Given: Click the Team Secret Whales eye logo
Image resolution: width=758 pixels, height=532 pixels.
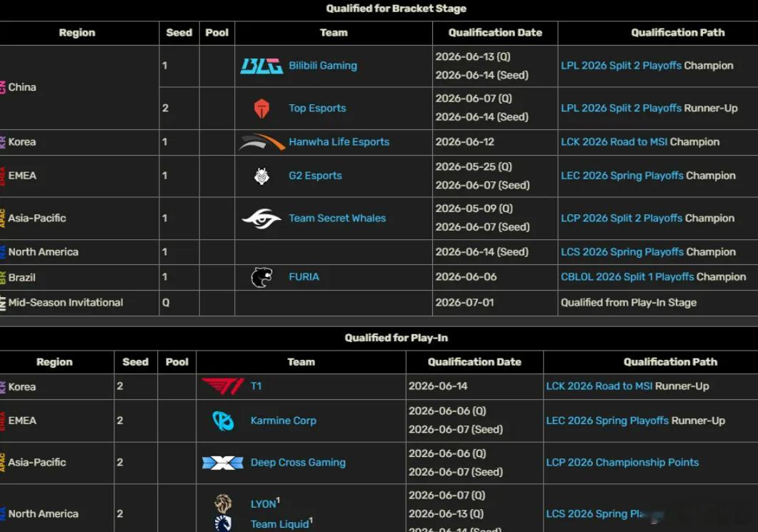Looking at the screenshot, I should coord(261,219).
